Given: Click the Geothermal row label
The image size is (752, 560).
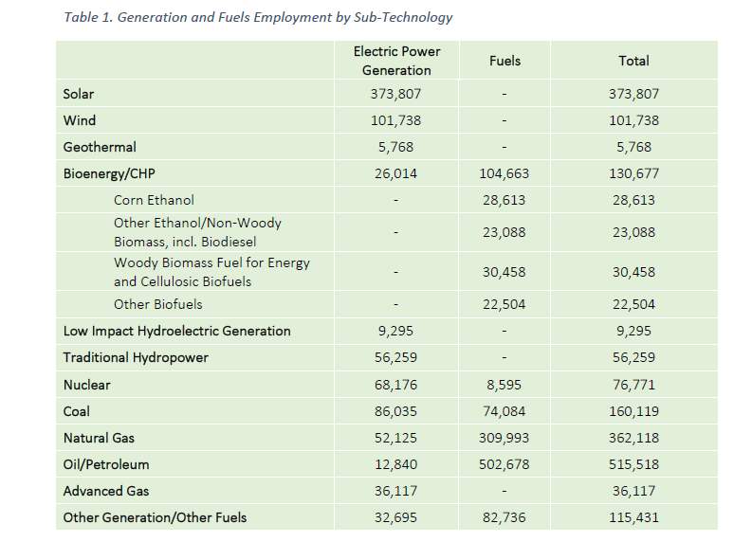Looking at the screenshot, I should 100,147.
